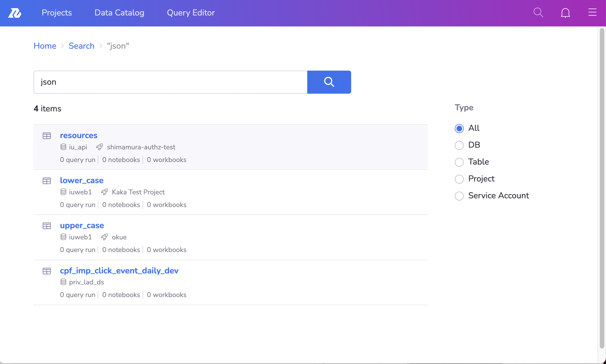Click rocket icon next to Kaka Test Project
Screen dimensions: 606x364
tap(104, 192)
